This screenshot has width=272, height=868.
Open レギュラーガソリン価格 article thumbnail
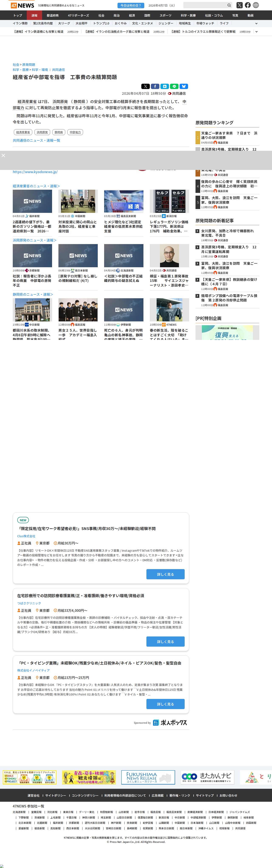coord(169,201)
